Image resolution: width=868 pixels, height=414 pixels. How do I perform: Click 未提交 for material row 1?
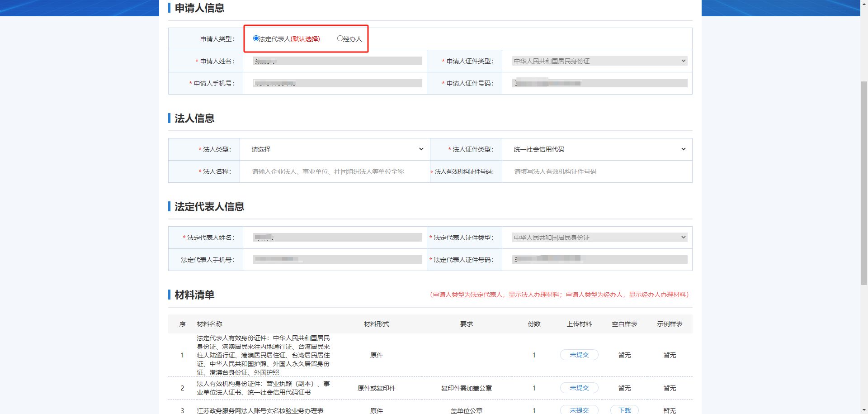coord(579,355)
